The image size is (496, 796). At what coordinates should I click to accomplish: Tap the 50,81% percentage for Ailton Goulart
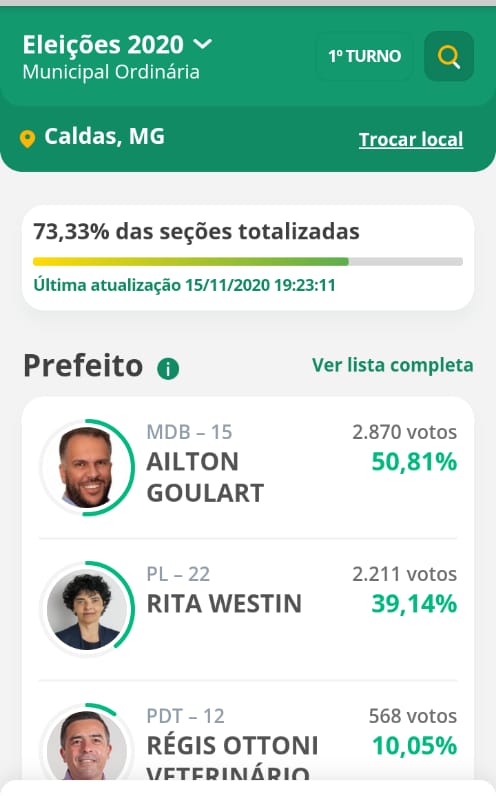[x=414, y=462]
